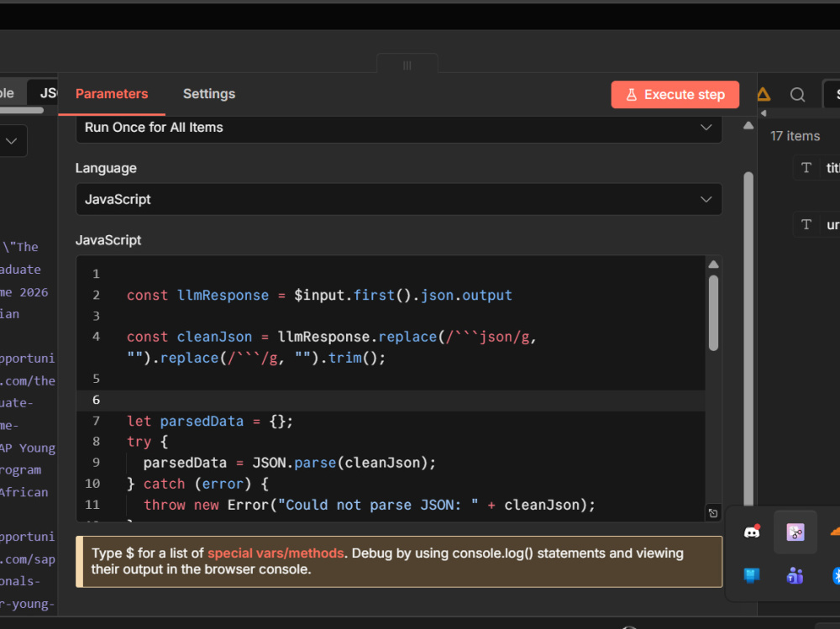Select the Parameters tab

coord(112,94)
